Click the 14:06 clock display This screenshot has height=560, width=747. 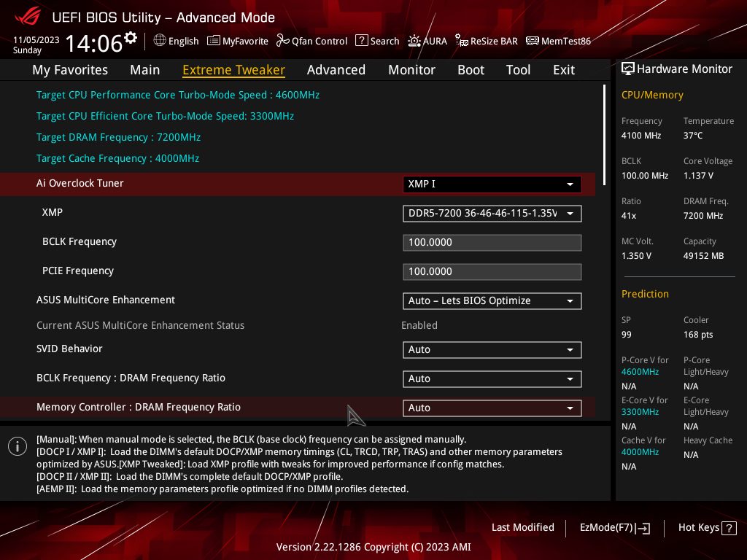94,43
